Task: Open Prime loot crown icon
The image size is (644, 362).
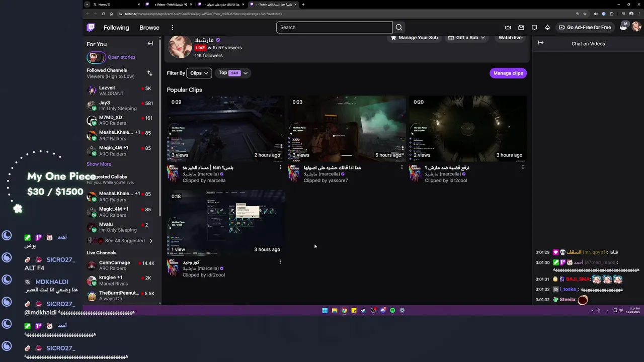Action: pos(508,28)
